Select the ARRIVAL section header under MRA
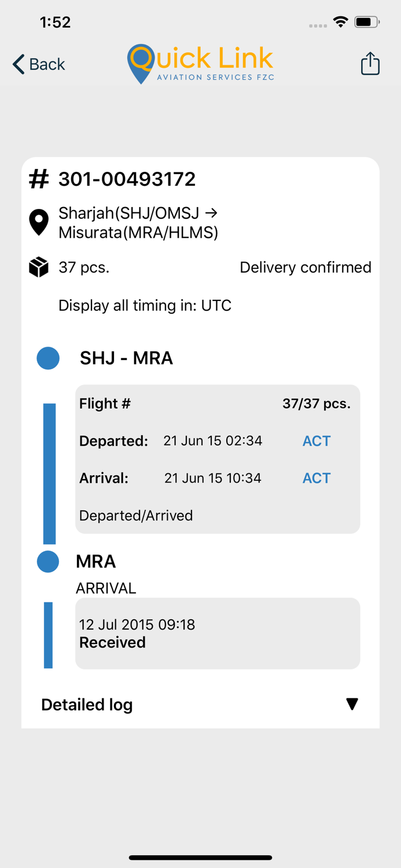Viewport: 401px width, 868px height. (106, 588)
